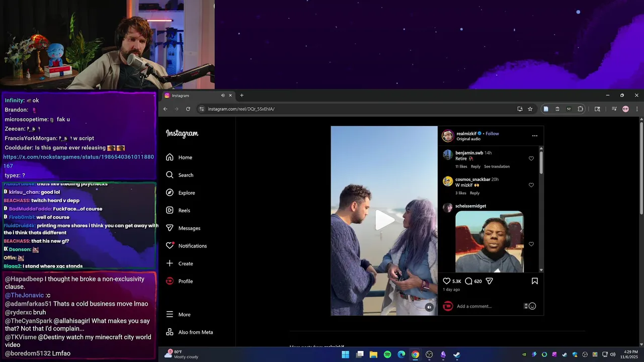Open Steam from taskbar

tap(457, 354)
